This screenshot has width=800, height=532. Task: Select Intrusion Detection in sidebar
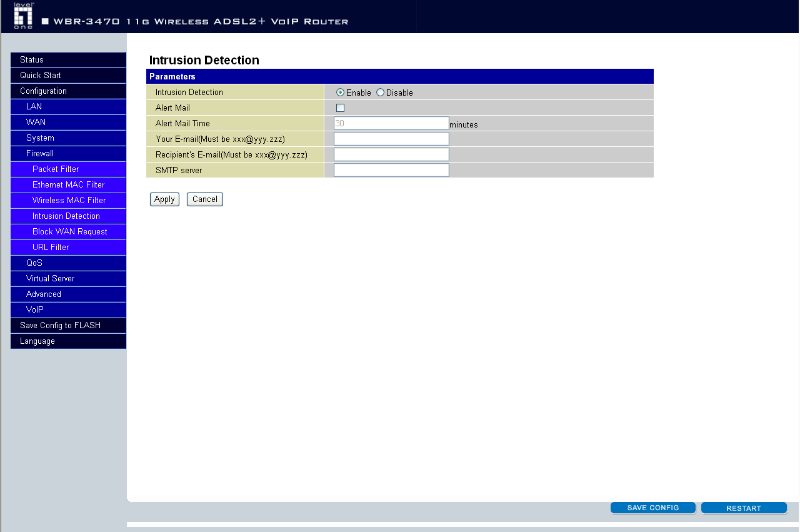click(68, 216)
